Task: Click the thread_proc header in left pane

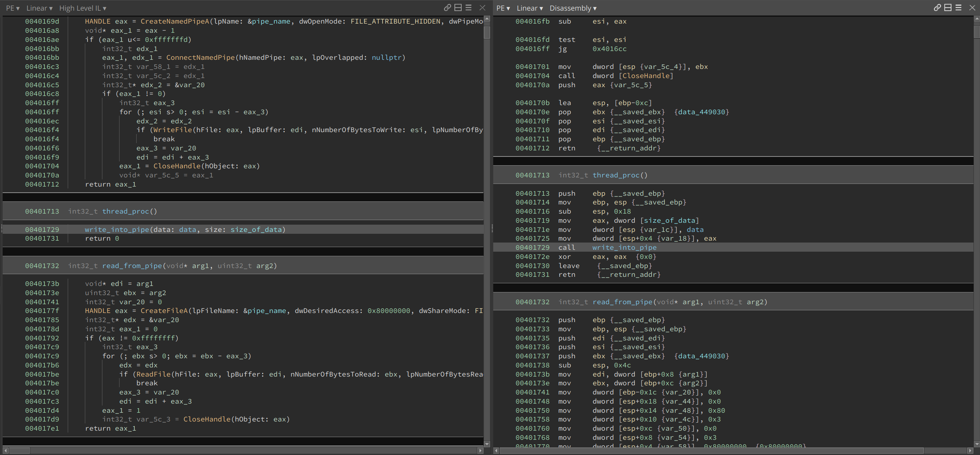Action: [x=125, y=211]
